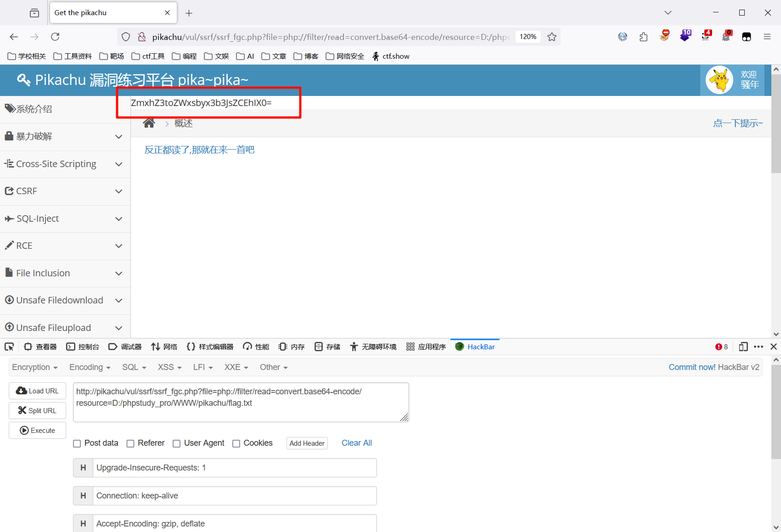Open the XXE dropdown in HackBar
The image size is (781, 532).
pyautogui.click(x=236, y=367)
